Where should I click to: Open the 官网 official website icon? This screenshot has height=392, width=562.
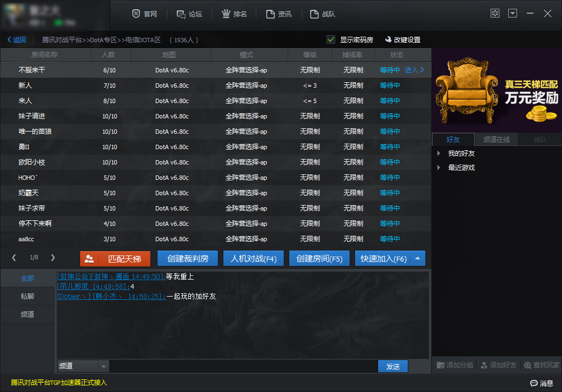click(136, 14)
